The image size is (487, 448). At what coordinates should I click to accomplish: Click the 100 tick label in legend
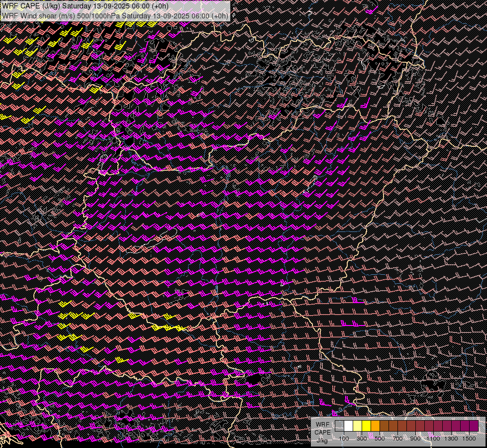tap(344, 439)
